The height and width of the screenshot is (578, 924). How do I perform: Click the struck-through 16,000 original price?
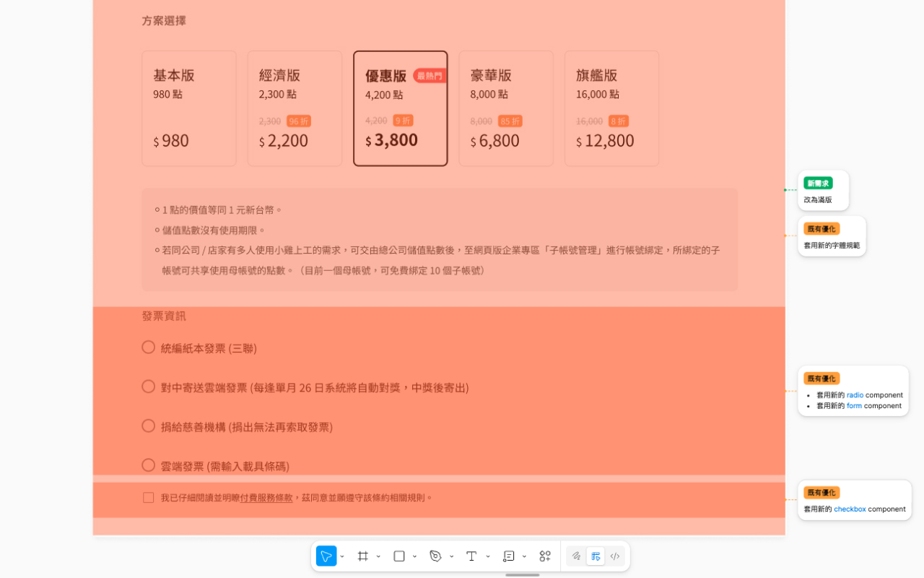coord(589,121)
